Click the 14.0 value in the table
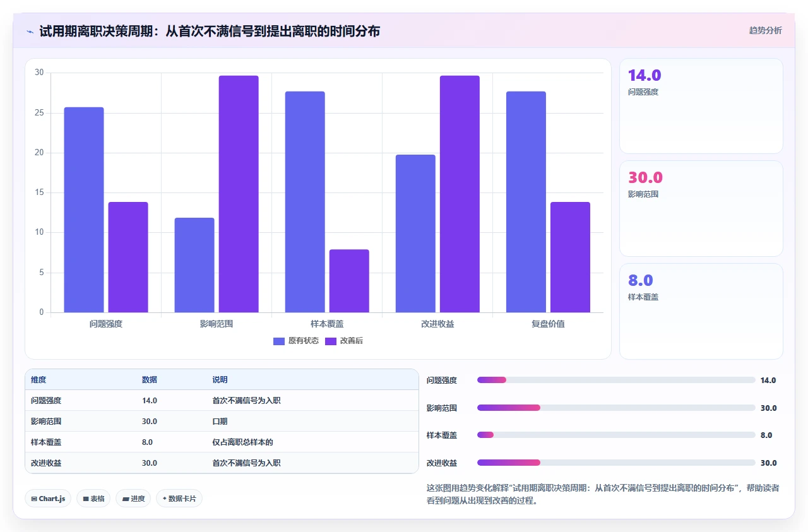The width and height of the screenshot is (808, 532). click(x=150, y=400)
